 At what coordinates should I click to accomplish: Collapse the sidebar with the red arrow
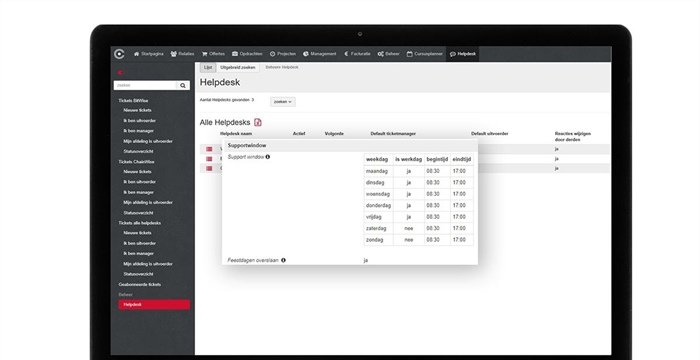tap(120, 72)
